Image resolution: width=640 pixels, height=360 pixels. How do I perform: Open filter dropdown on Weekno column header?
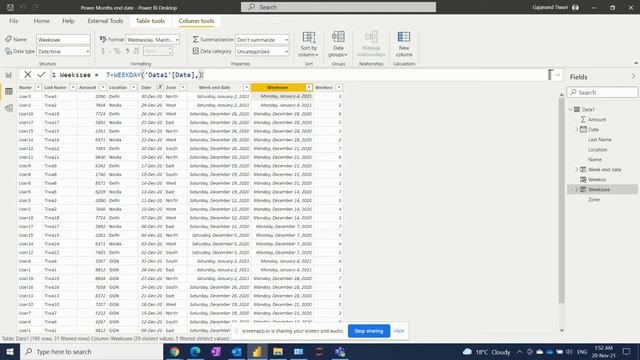[x=339, y=87]
